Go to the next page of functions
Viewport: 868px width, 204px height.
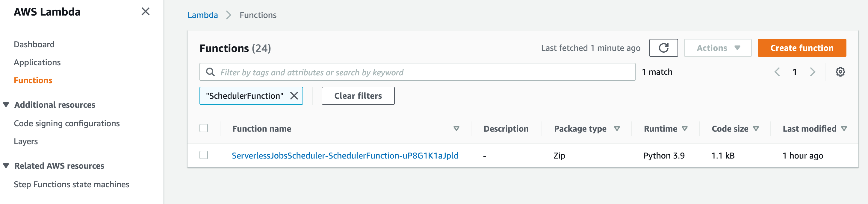(813, 72)
